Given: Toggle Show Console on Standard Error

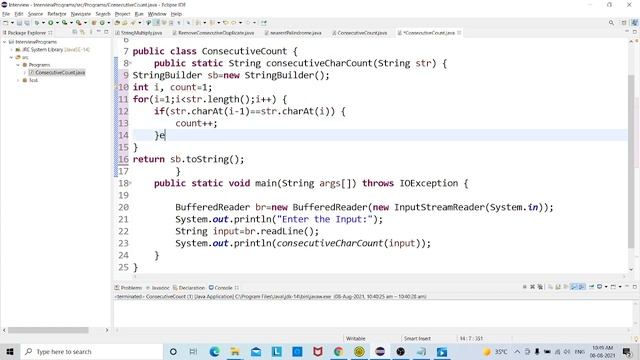Looking at the screenshot, I should tap(582, 287).
